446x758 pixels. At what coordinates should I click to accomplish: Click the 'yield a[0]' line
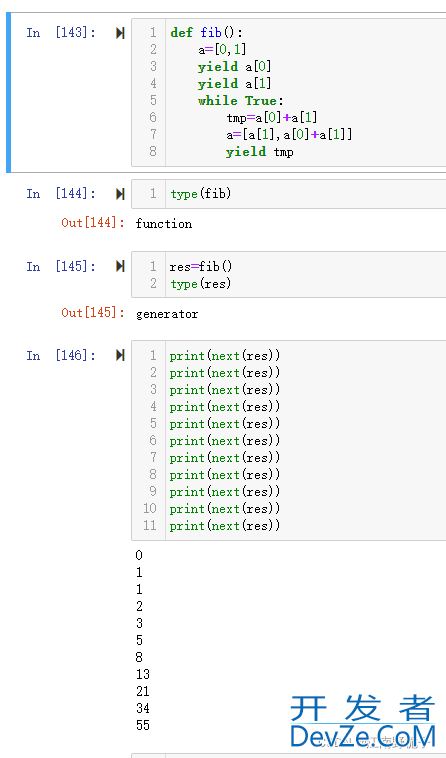coord(234,67)
